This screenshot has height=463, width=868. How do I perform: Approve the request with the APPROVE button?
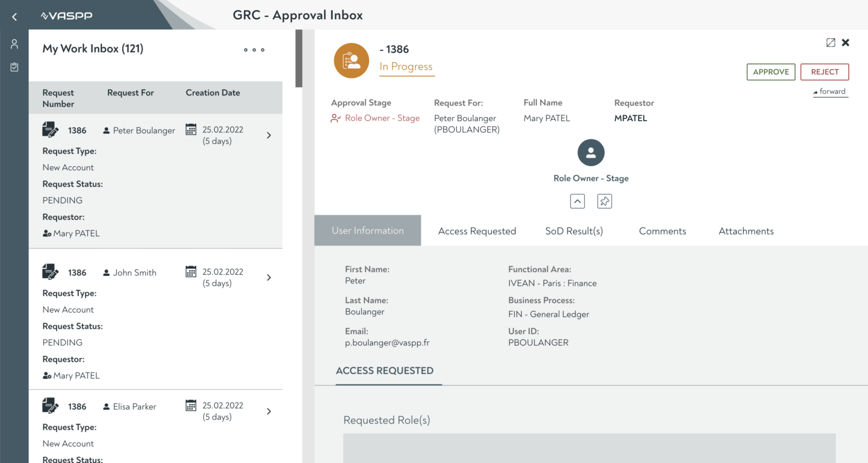click(x=771, y=72)
